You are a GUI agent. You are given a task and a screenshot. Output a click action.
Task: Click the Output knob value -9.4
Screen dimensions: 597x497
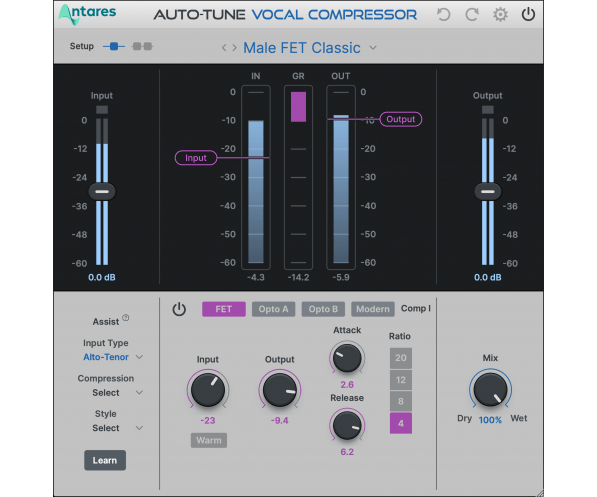279,420
